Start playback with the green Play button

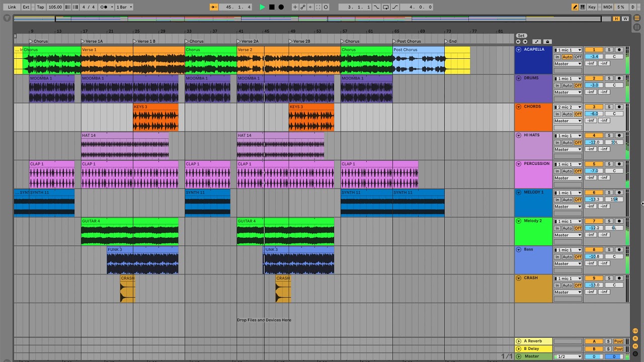[x=262, y=7]
